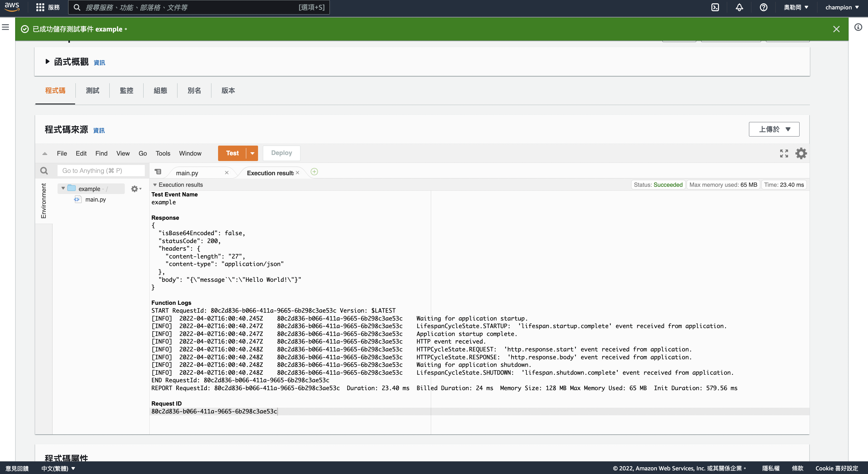This screenshot has height=474, width=868.
Task: Click the 'Time: 23.40 ms' badge
Action: 784,185
